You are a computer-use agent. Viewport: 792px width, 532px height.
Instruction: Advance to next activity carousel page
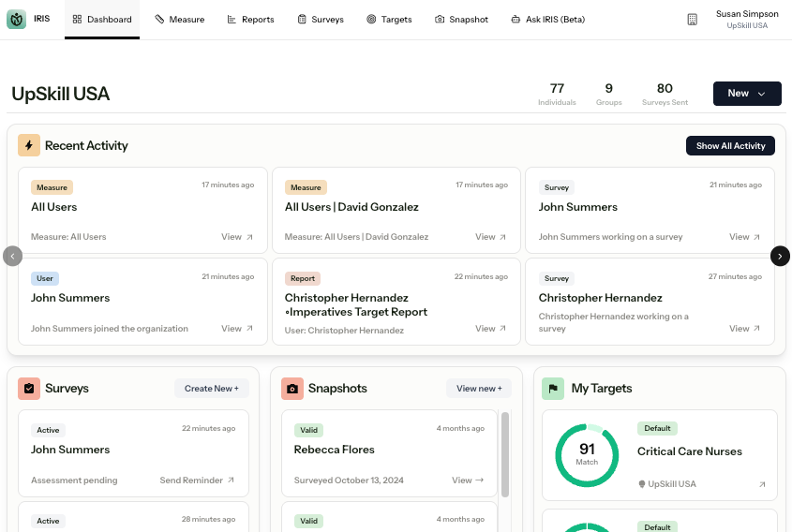pos(780,256)
